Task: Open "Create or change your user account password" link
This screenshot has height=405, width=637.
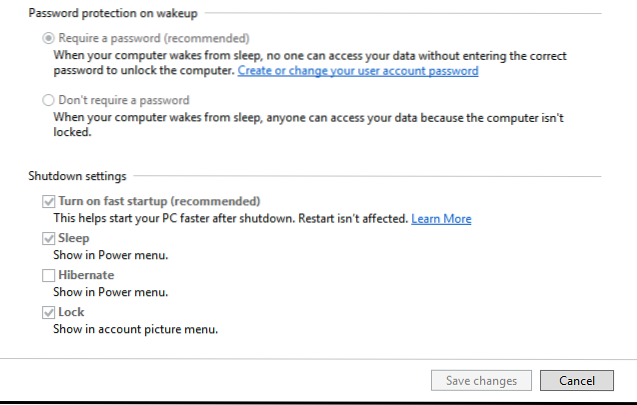Action: [358, 71]
